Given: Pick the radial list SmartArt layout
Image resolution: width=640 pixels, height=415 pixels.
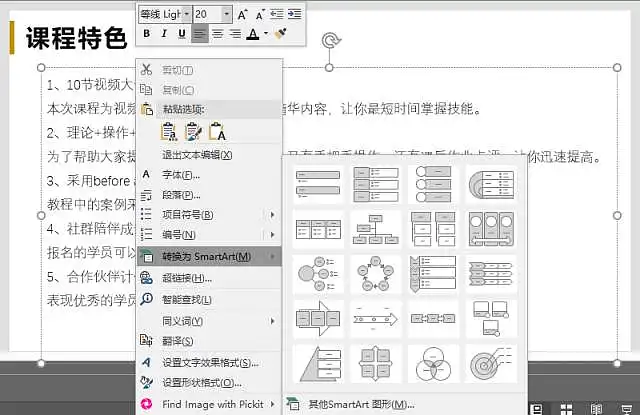Looking at the screenshot, I should (318, 273).
